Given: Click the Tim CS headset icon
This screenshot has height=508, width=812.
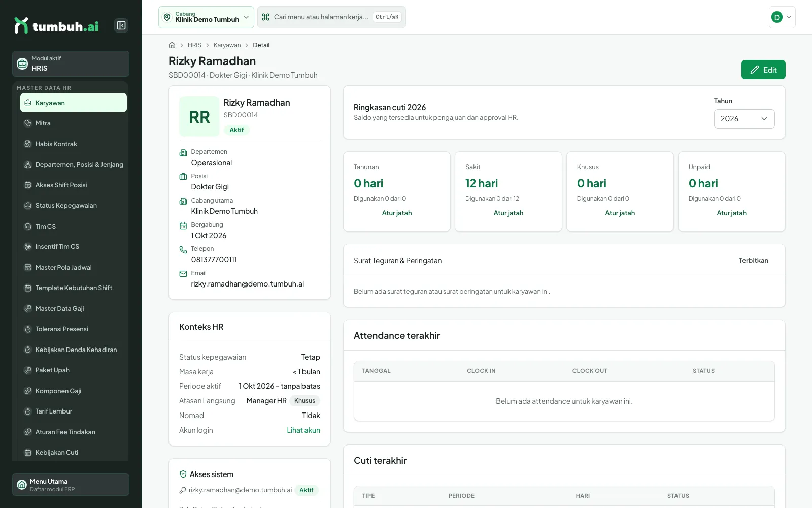Looking at the screenshot, I should pyautogui.click(x=28, y=226).
